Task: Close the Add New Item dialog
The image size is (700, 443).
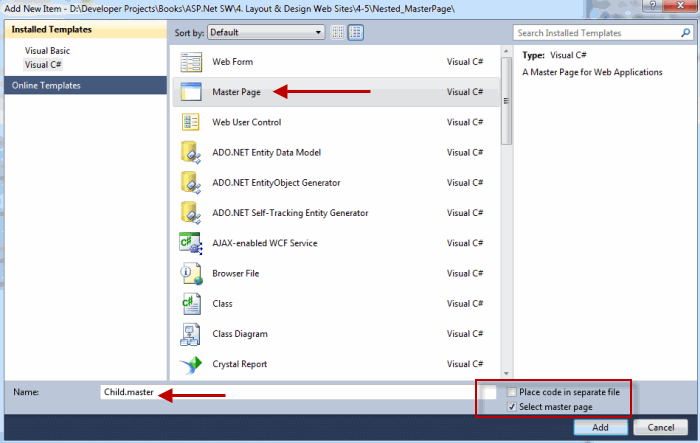Action: [x=680, y=5]
